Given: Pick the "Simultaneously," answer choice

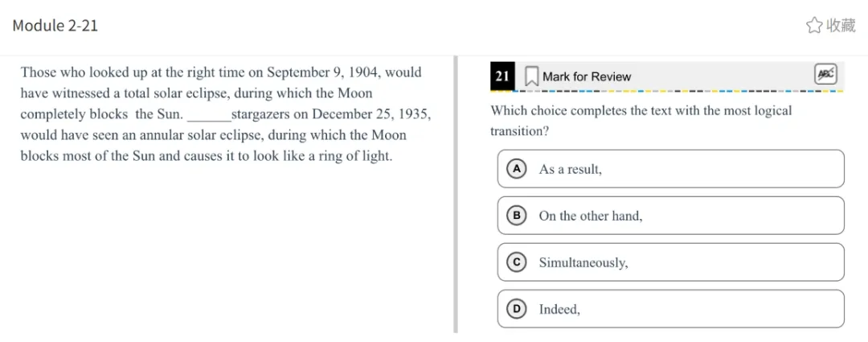Looking at the screenshot, I should click(583, 263).
